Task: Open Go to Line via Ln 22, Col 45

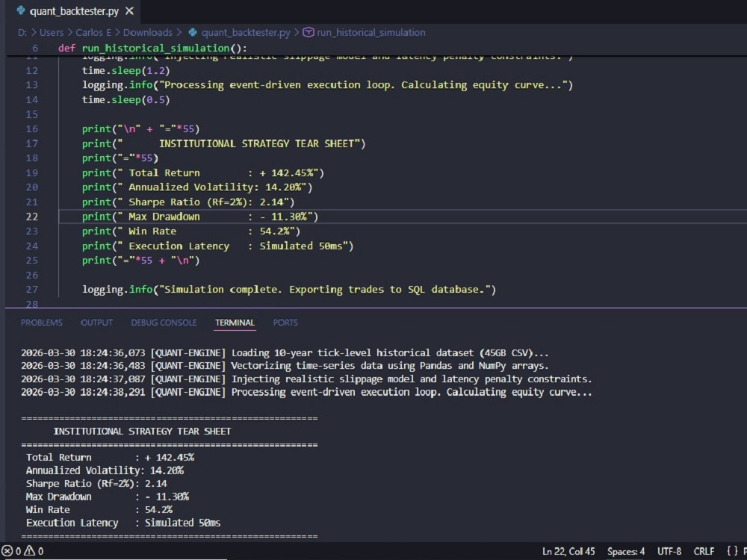Action: [568, 551]
